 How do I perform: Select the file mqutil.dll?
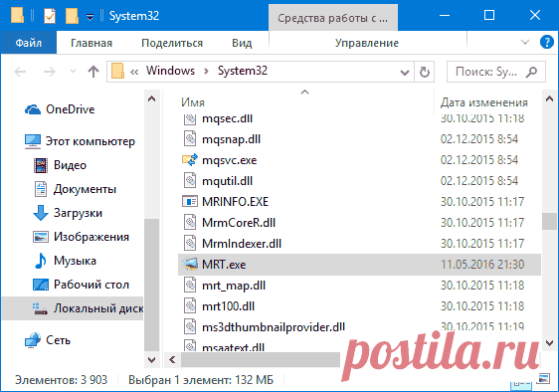pos(227,181)
